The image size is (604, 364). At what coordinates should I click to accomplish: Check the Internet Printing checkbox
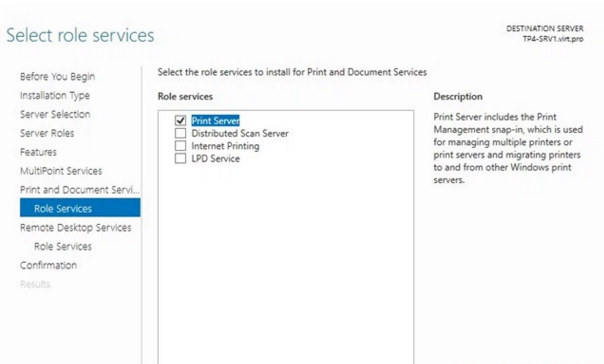click(180, 146)
